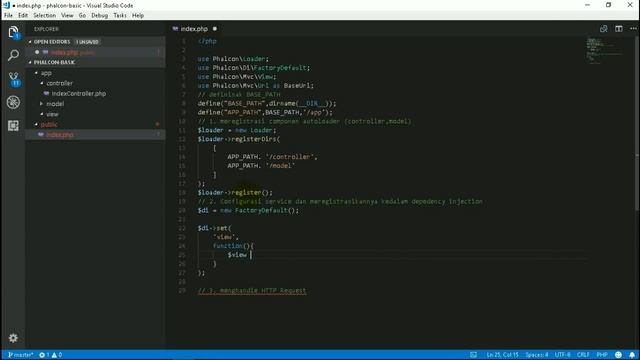
Task: Open notifications bell in status bar
Action: tap(632, 355)
